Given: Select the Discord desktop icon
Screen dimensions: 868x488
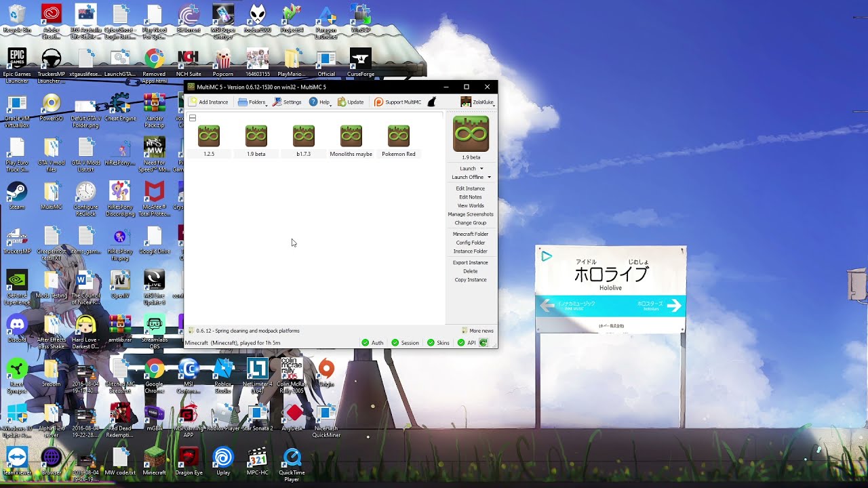Looking at the screenshot, I should coord(17,329).
